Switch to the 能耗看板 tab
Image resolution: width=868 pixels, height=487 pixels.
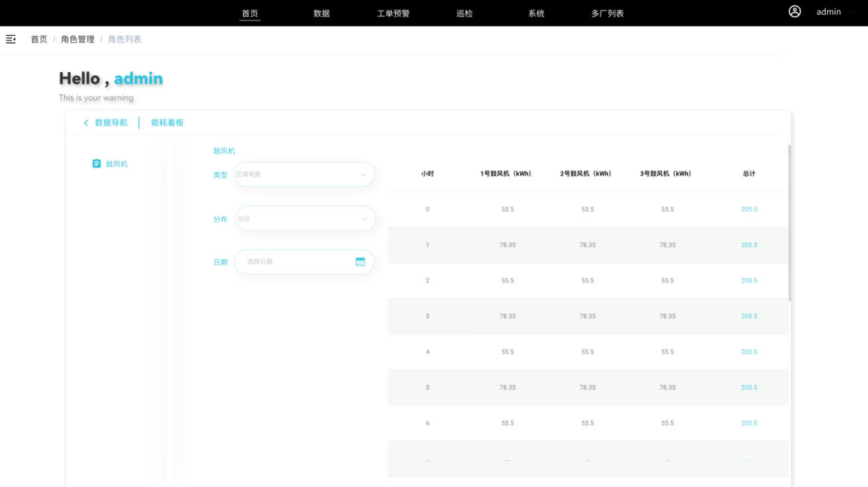click(167, 123)
